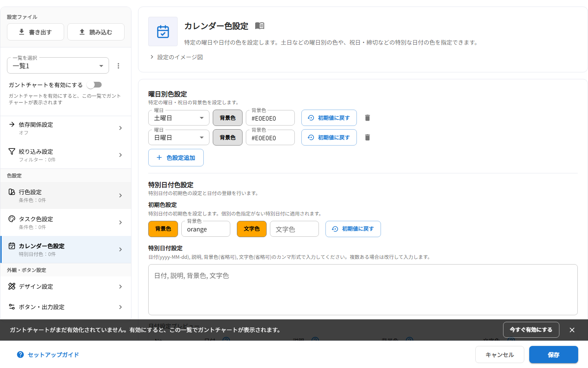Open the 土曜日 weekday dropdown
Image resolution: width=588 pixels, height=368 pixels.
pyautogui.click(x=179, y=118)
